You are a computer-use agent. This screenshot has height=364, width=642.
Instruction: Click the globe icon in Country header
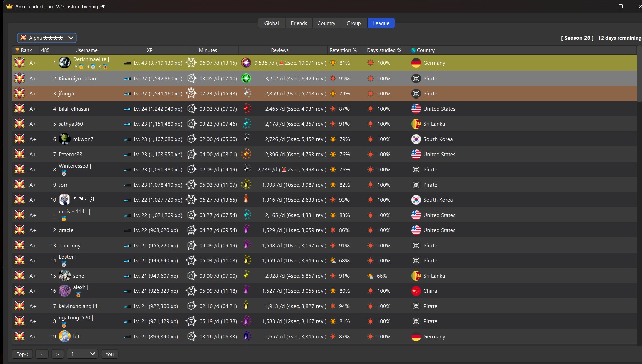click(x=413, y=50)
